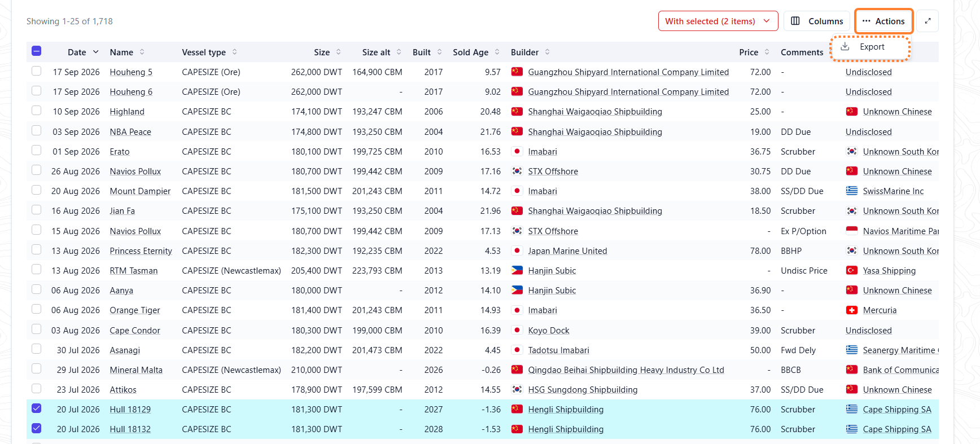
Task: Uncheck the Hull 18132 row checkbox
Action: (37, 428)
